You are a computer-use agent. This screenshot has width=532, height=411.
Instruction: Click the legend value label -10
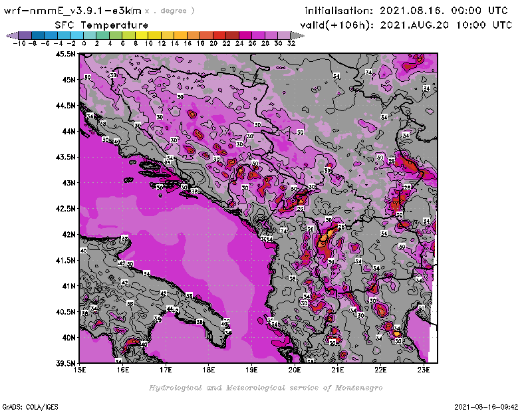19,43
